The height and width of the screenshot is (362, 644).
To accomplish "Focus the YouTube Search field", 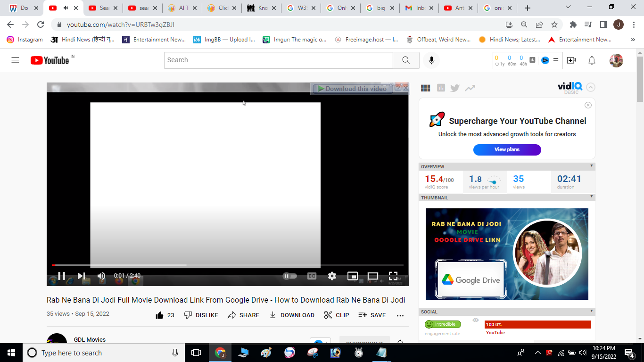I will click(x=279, y=60).
